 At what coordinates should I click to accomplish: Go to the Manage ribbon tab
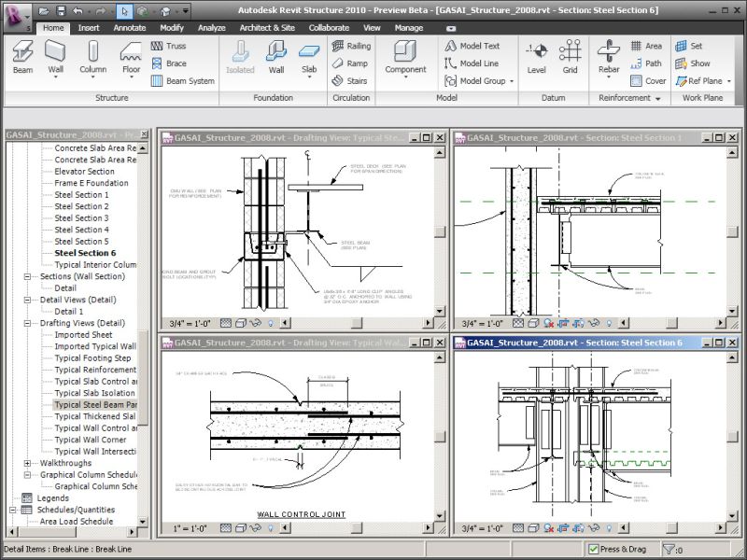coord(409,28)
